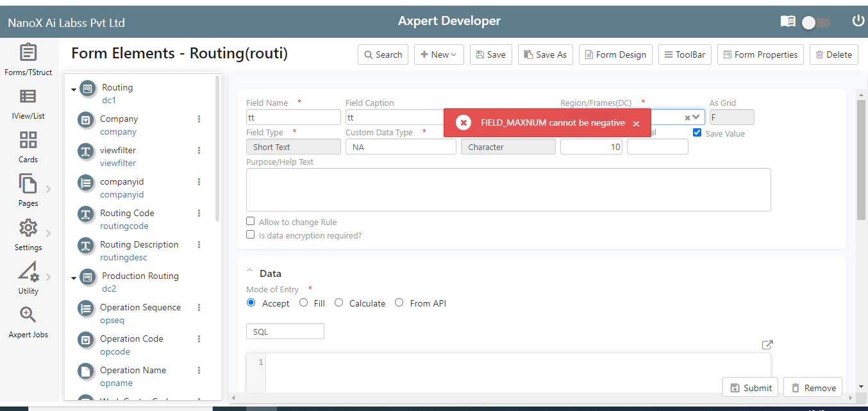Click the Operation Name field icon
The width and height of the screenshot is (868, 411).
click(85, 371)
